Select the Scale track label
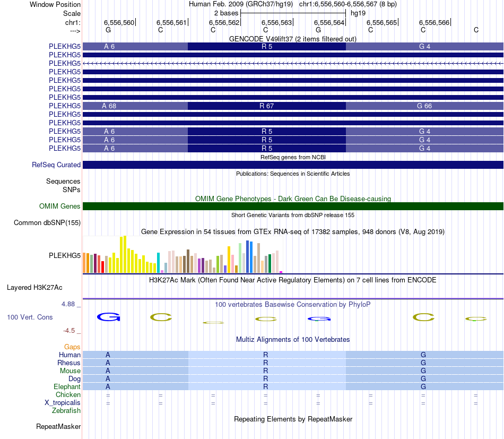Viewport: 504px width, 439px height. 72,13
